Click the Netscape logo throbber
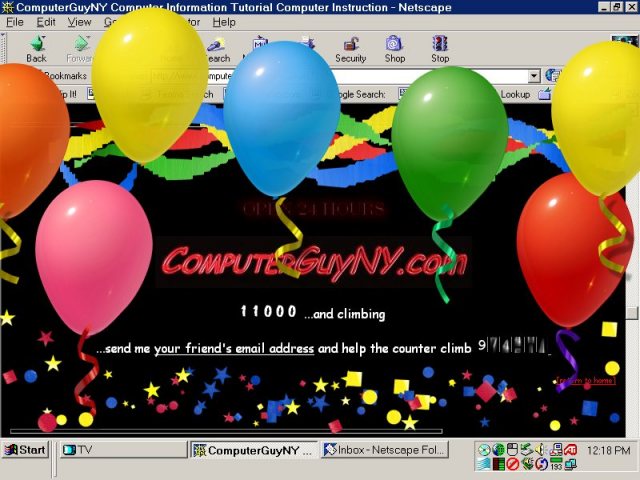The width and height of the screenshot is (640, 480). 624,40
